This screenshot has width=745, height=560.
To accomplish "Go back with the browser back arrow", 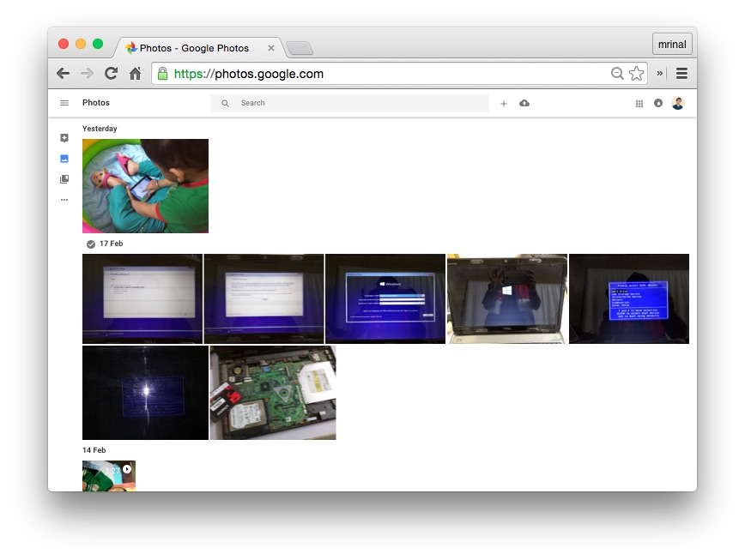I will tap(63, 74).
